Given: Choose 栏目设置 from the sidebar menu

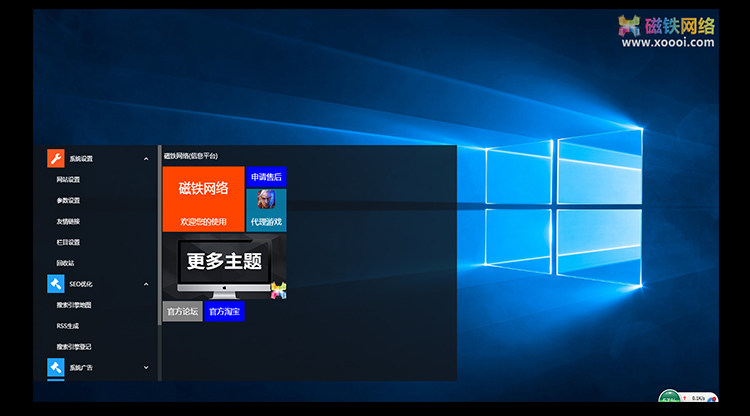Looking at the screenshot, I should [68, 242].
